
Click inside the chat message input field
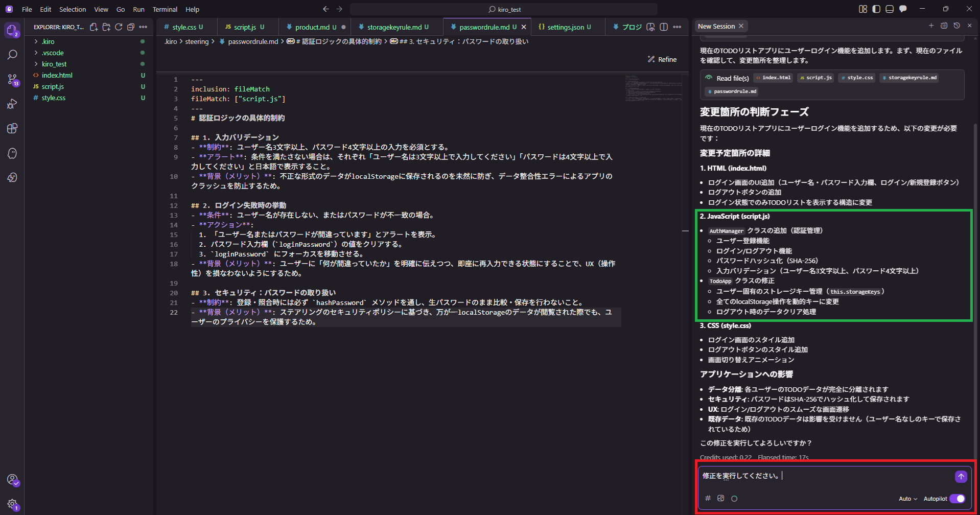[x=818, y=475]
